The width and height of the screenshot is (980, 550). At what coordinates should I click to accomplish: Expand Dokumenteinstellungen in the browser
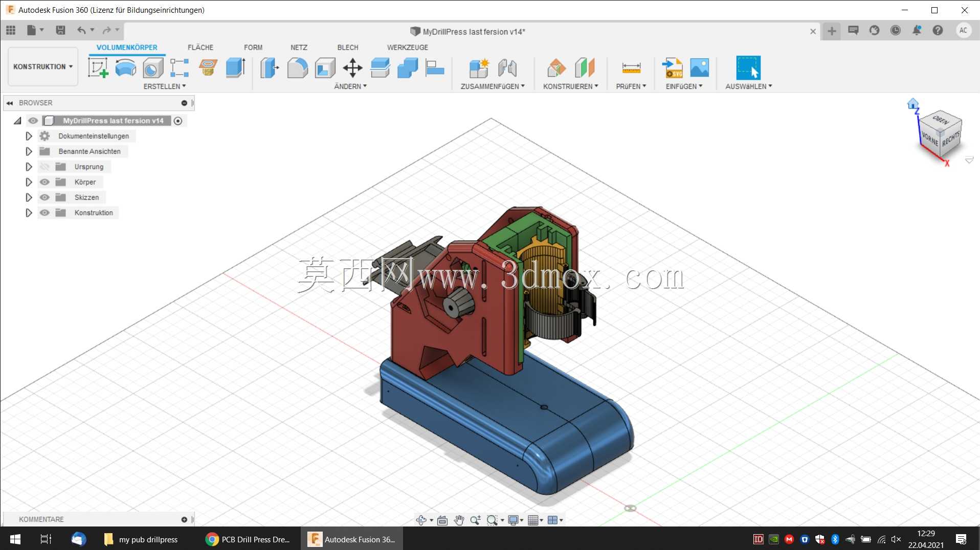tap(29, 136)
